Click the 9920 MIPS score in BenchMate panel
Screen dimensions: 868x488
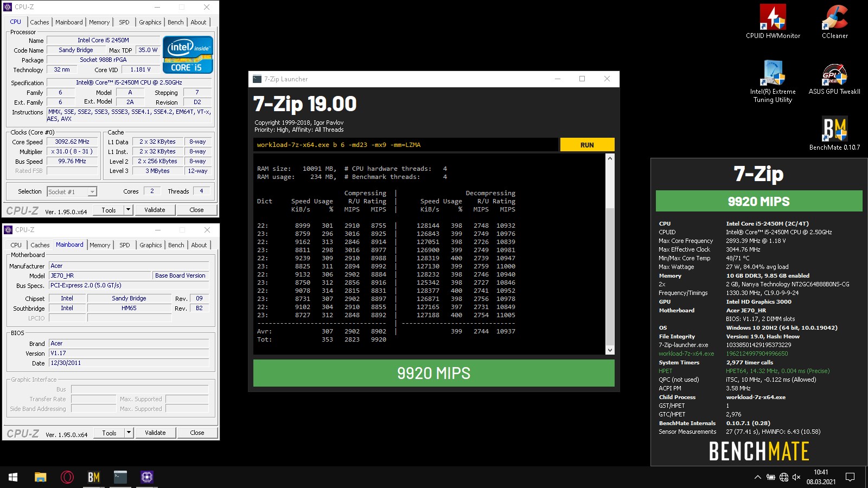(x=759, y=201)
